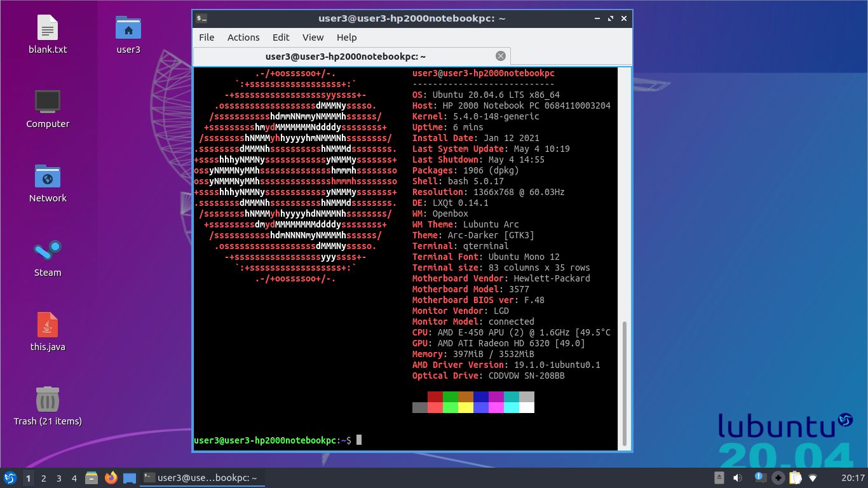The image size is (868, 488).
Task: Click the 'GPU: AMD ATI Radeon HD 6320' line
Action: click(498, 343)
